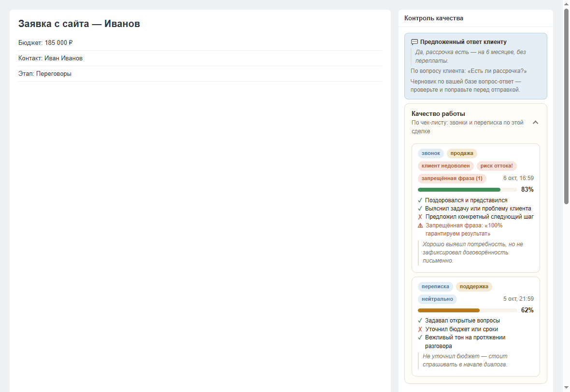Click the scrollbar up arrow

[566, 3]
